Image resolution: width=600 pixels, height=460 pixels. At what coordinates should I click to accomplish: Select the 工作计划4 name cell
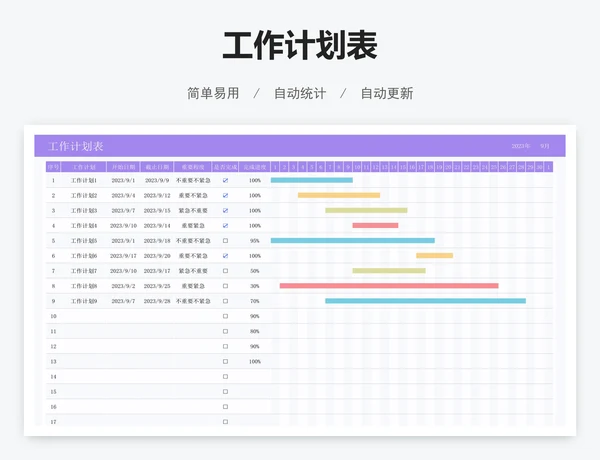(84, 226)
